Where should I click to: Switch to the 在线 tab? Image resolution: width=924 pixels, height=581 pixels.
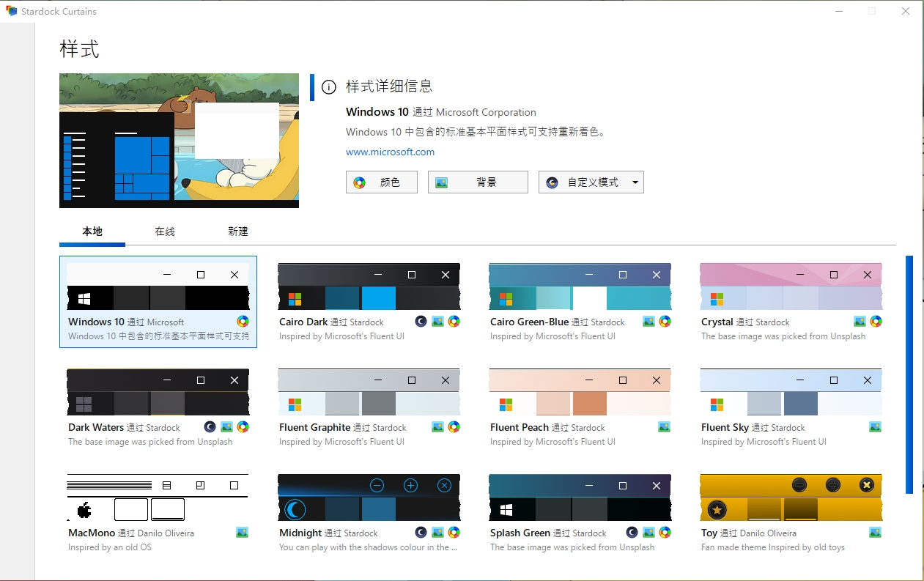tap(164, 231)
